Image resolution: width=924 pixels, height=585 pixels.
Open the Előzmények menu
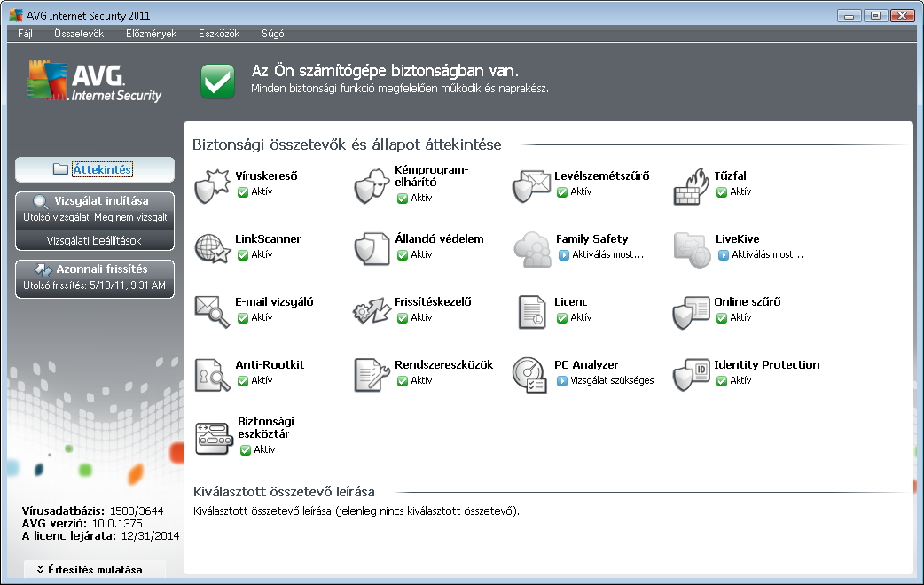[x=151, y=34]
